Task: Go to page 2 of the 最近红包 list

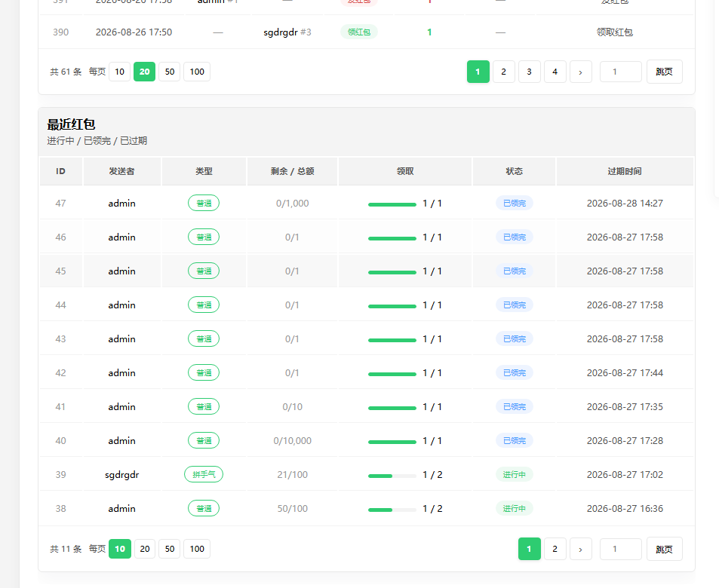Action: [555, 549]
